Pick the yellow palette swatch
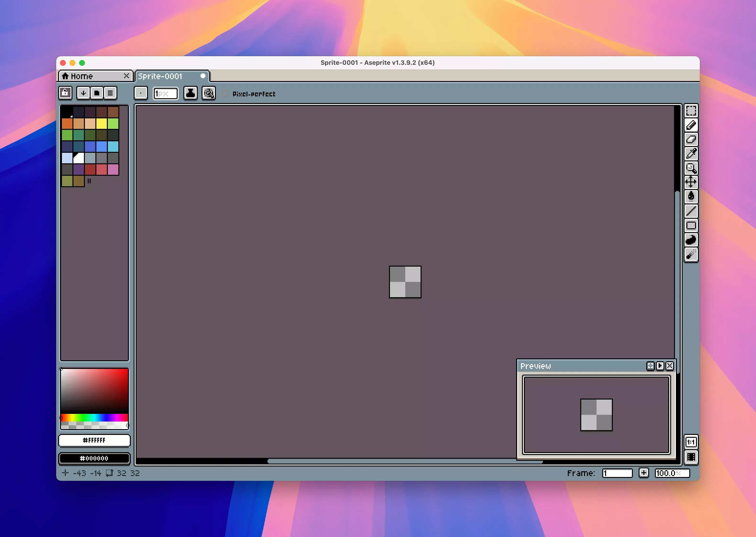This screenshot has height=537, width=756. (101, 123)
